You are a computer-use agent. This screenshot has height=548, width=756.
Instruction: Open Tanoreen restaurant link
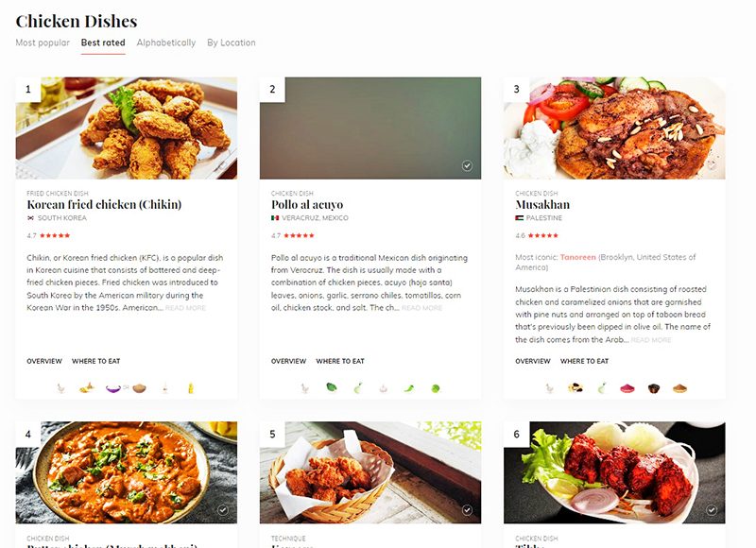[x=577, y=257]
